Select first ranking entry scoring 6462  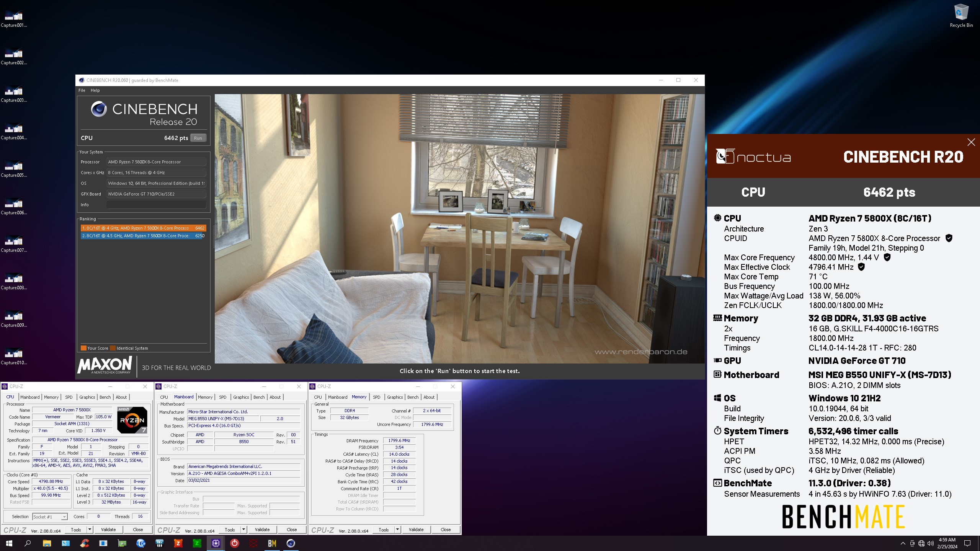click(x=144, y=228)
